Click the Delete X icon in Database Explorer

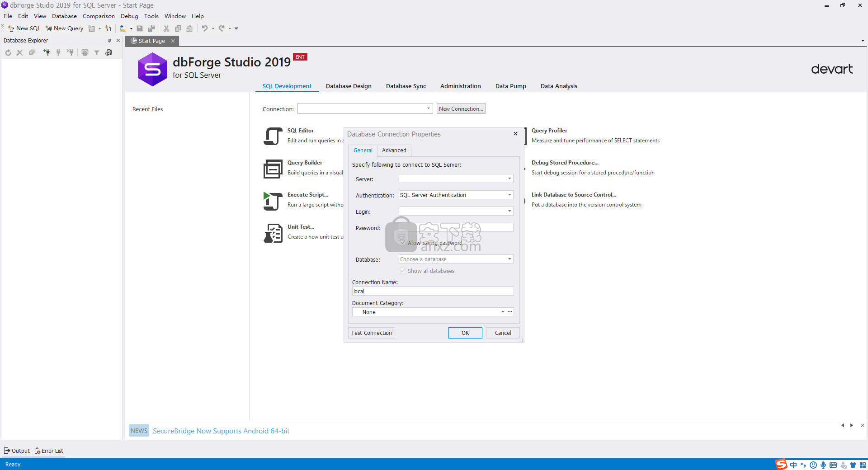(x=19, y=52)
